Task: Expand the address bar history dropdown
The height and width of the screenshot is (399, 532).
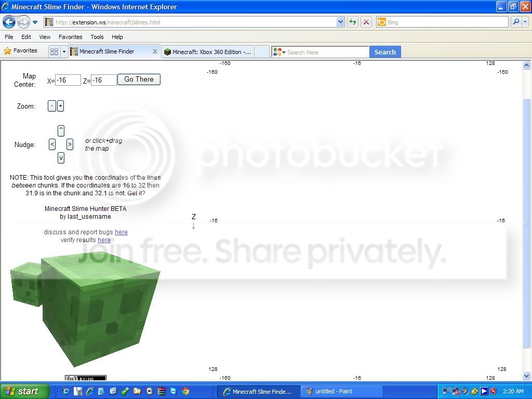Action: tap(340, 22)
